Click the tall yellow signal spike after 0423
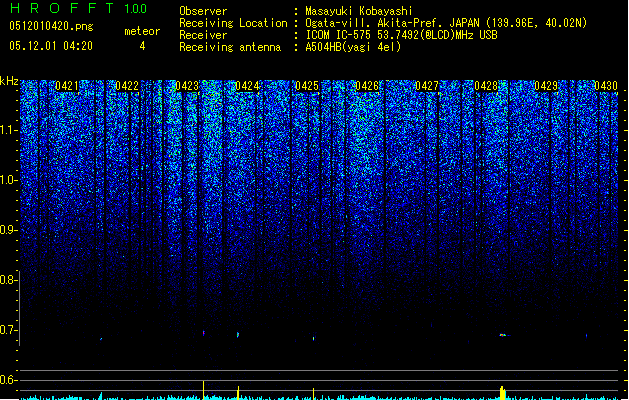The height and width of the screenshot is (400, 629). [203, 390]
